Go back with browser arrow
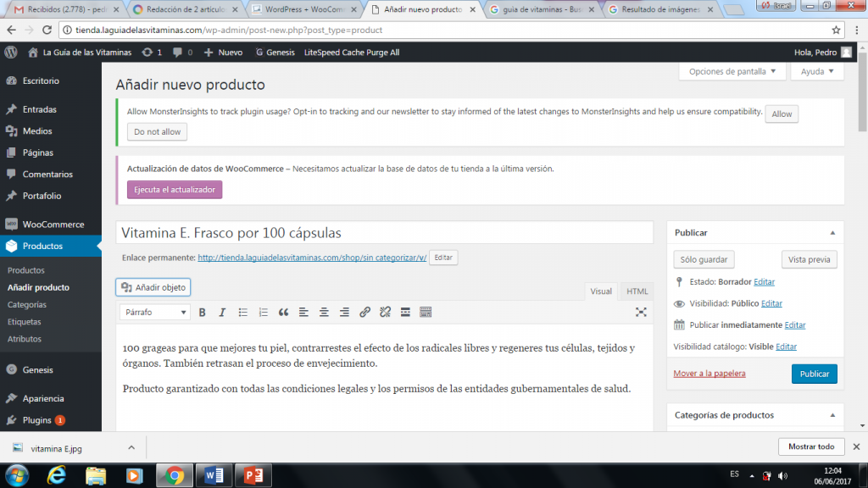The width and height of the screenshot is (868, 488). coord(12,30)
